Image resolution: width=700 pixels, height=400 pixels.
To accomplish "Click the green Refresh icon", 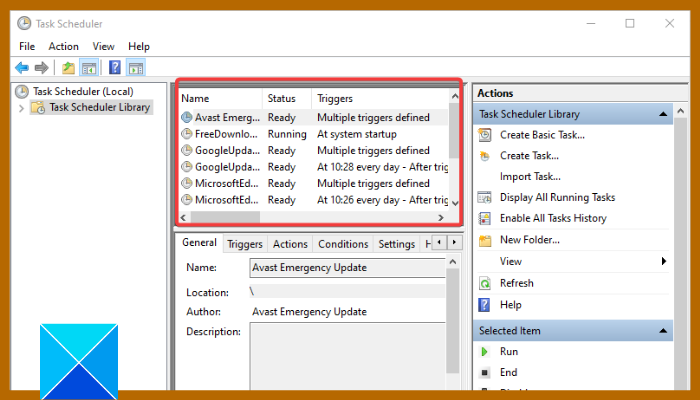I will (x=484, y=283).
